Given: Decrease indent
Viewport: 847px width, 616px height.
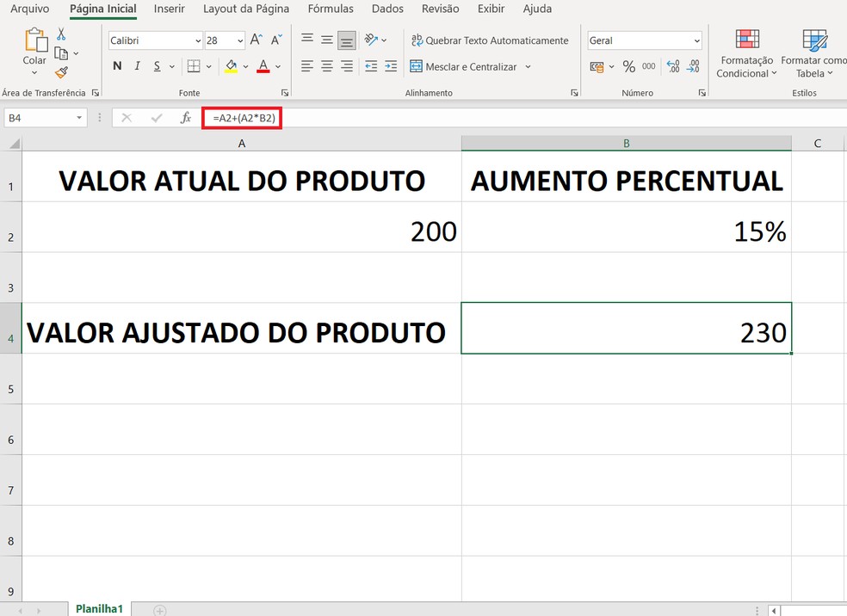Looking at the screenshot, I should click(x=371, y=66).
